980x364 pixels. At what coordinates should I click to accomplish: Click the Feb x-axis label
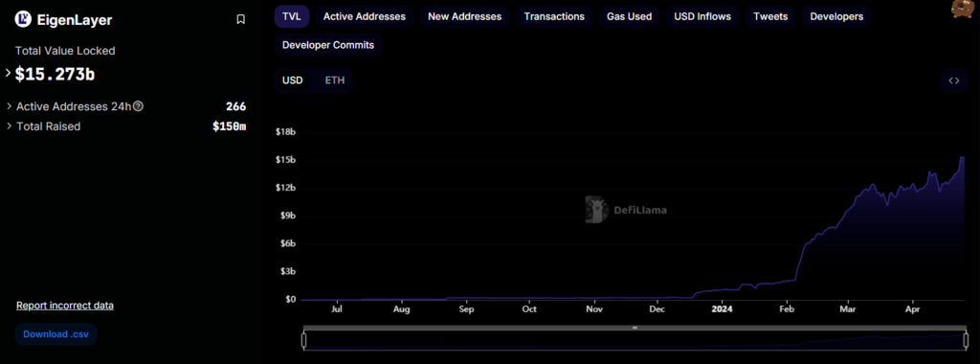tap(787, 309)
